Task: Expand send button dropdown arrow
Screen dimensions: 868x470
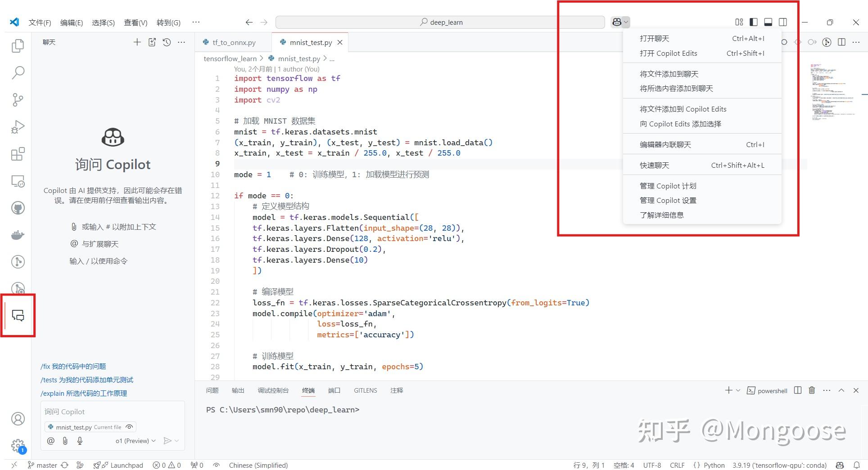Action: coord(177,441)
